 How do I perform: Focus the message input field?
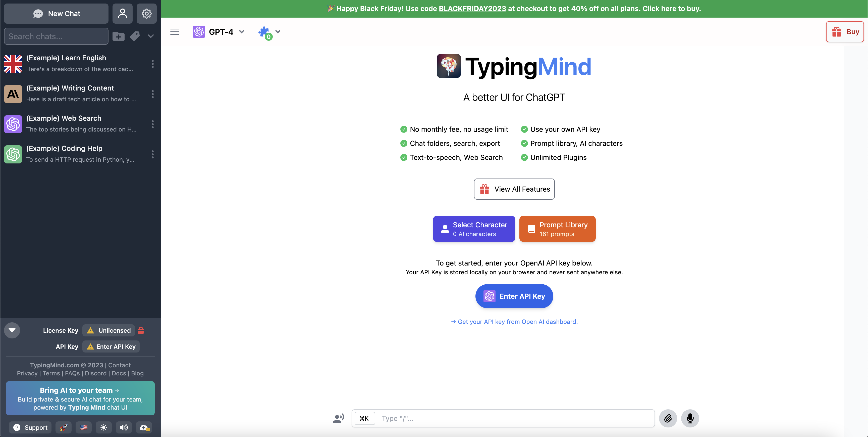[503, 418]
